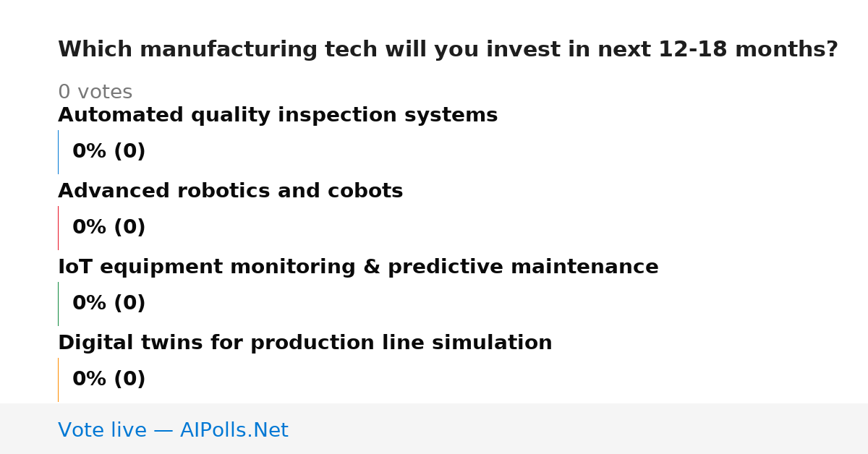The height and width of the screenshot is (454, 868).
Task: Select Digital twins for production line simulation
Action: [x=305, y=343]
